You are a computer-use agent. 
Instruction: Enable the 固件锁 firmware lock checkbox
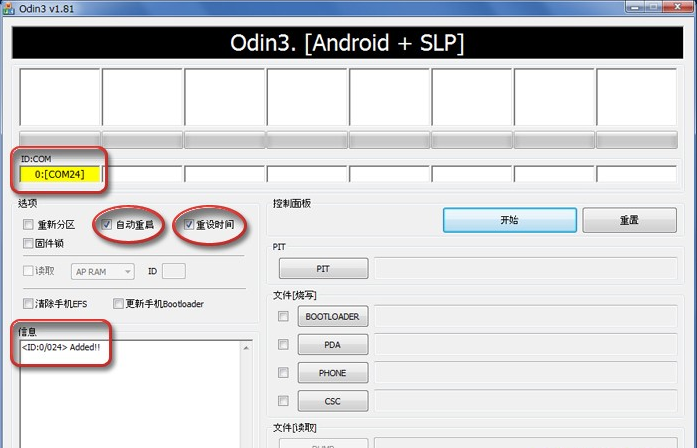coord(28,243)
